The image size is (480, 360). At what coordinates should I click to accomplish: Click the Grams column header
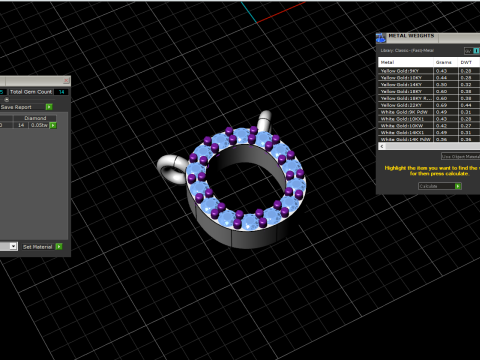point(446,62)
